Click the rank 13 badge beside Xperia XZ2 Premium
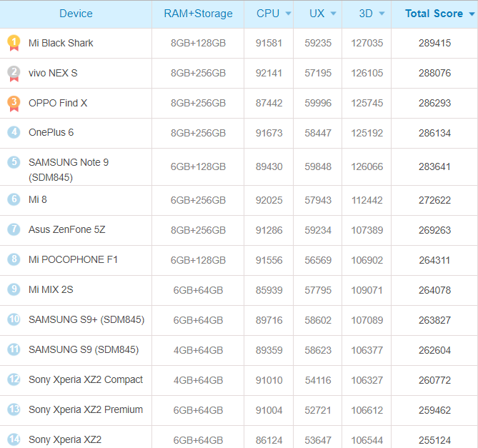478x448 pixels. [x=14, y=409]
